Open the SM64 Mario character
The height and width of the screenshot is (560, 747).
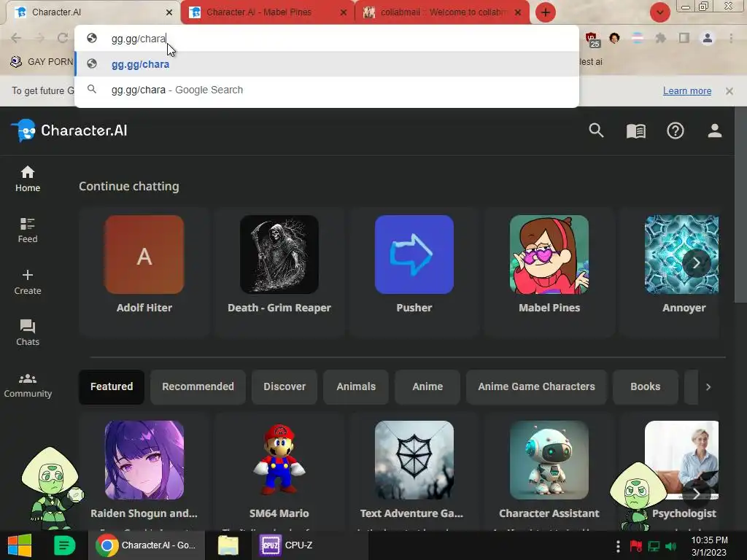(x=279, y=470)
